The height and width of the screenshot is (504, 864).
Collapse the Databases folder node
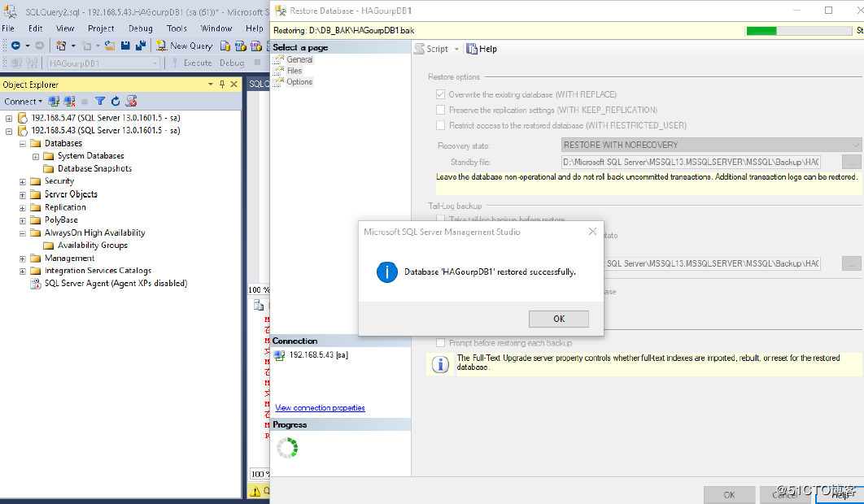23,144
